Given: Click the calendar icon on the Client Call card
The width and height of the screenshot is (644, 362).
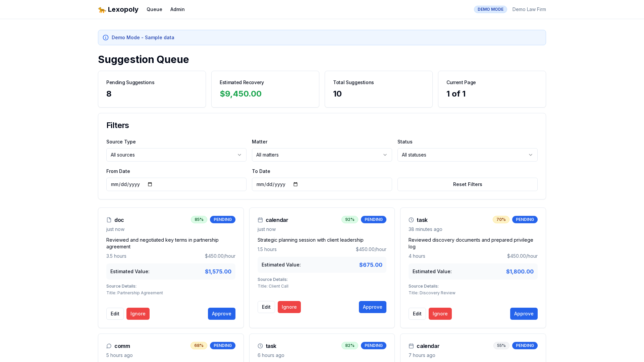Looking at the screenshot, I should (260, 220).
